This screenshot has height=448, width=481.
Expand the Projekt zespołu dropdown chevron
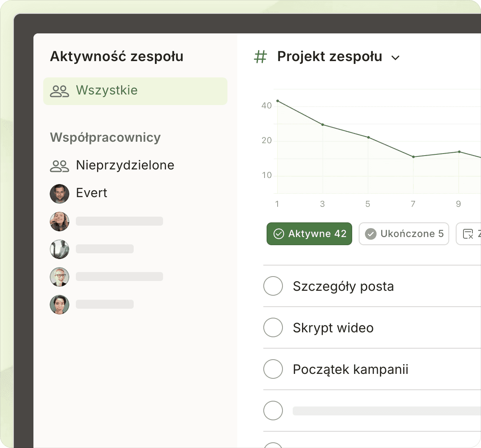point(395,58)
